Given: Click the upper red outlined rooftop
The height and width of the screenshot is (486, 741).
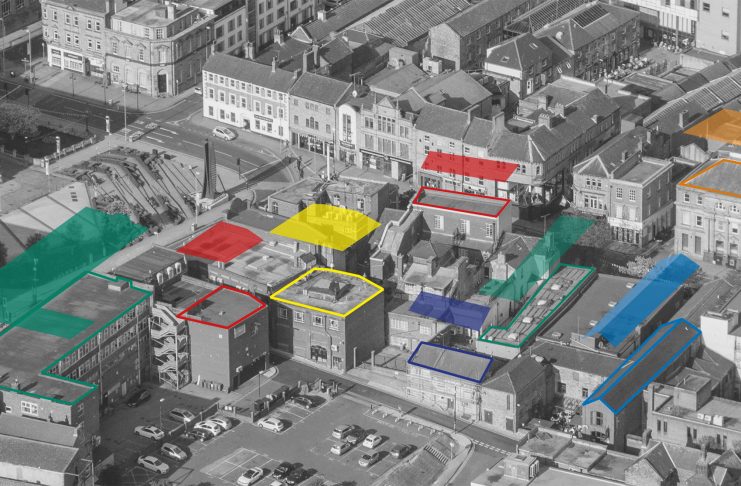Looking at the screenshot, I should click(461, 201).
